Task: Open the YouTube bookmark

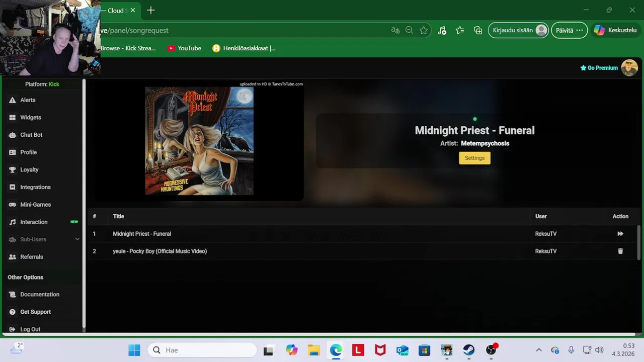Action: pyautogui.click(x=184, y=48)
